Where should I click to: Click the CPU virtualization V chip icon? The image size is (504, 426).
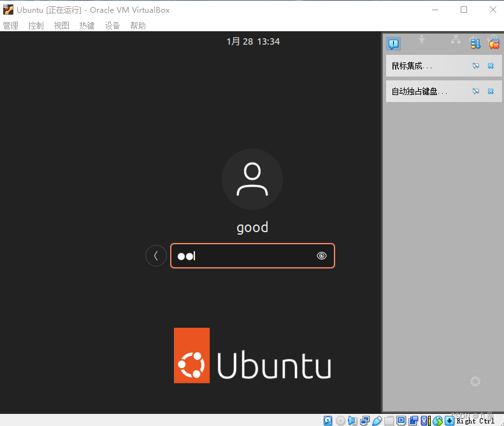pos(425,420)
